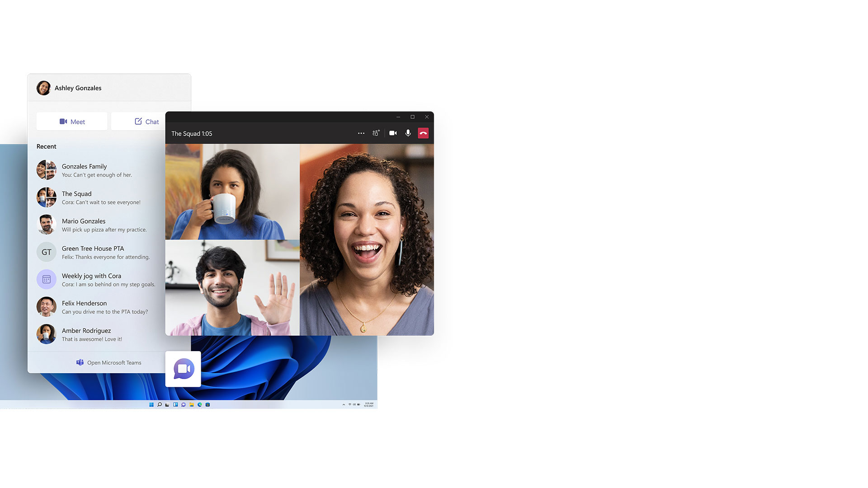The width and height of the screenshot is (868, 488).
Task: Click the Teams icon in taskbar
Action: pos(183,404)
